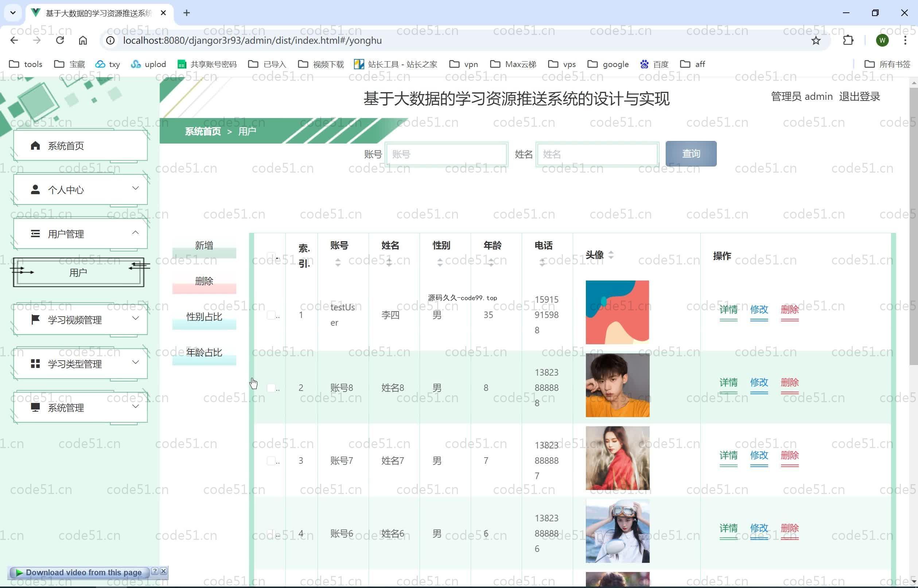Image resolution: width=918 pixels, height=588 pixels.
Task: Sort by 性别 column
Action: click(x=440, y=262)
